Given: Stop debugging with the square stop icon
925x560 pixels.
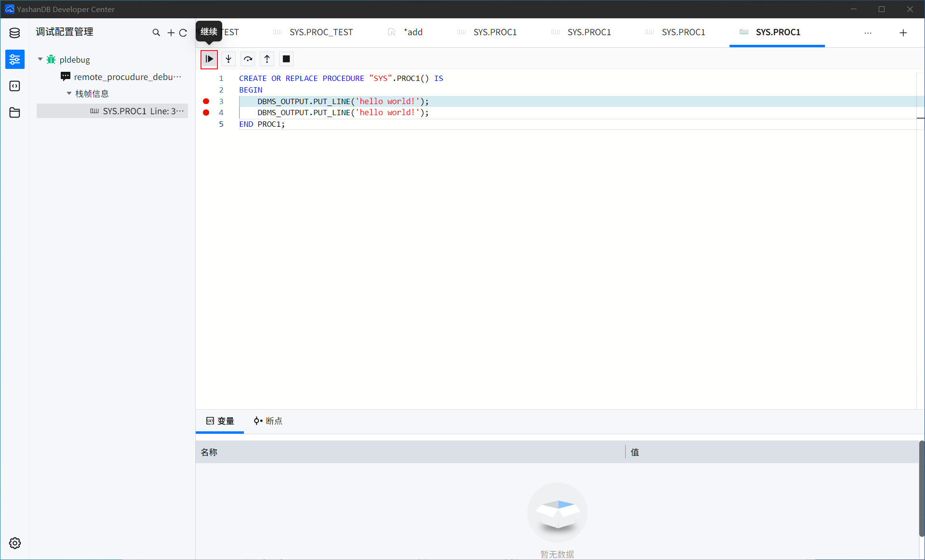Looking at the screenshot, I should [x=286, y=59].
